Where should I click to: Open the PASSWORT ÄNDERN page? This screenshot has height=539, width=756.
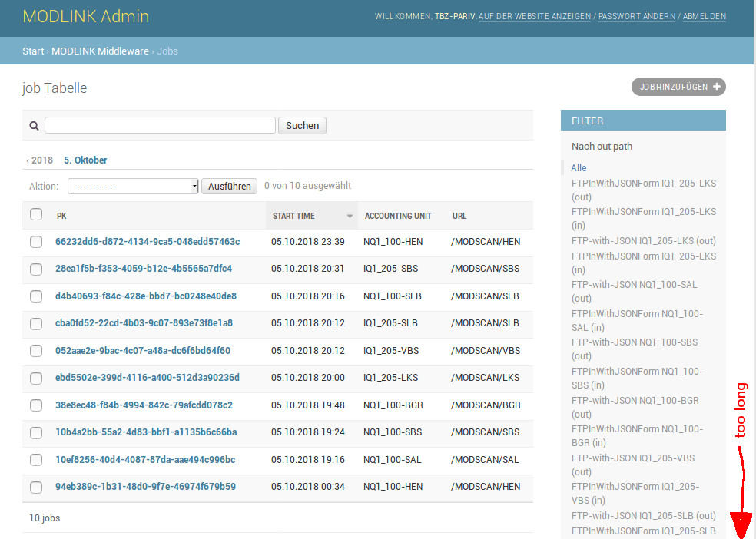636,15
